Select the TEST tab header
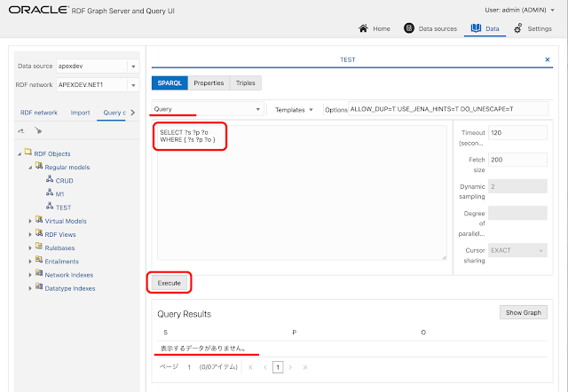568x392 pixels. pos(347,59)
